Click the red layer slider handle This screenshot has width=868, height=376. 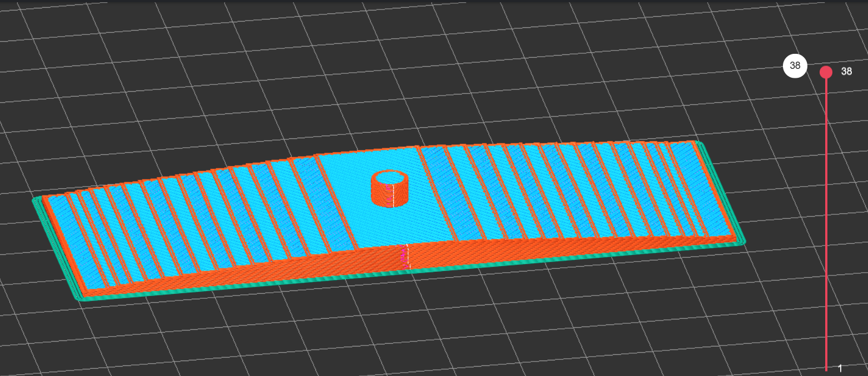(826, 72)
